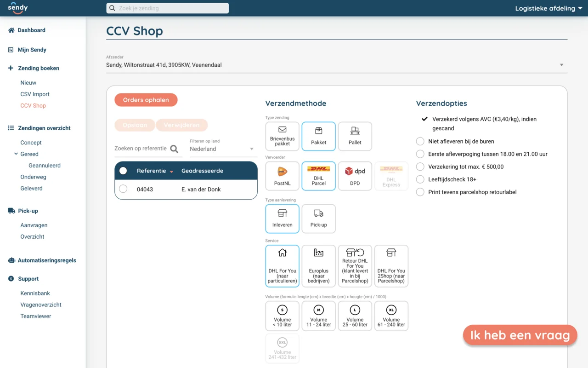
Task: Click the info icon beside Support
Action: point(11,279)
